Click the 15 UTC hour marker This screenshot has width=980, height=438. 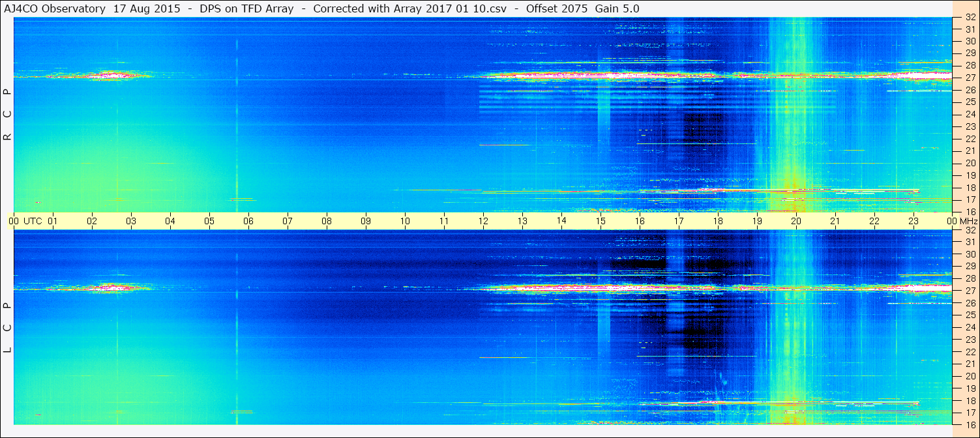601,221
